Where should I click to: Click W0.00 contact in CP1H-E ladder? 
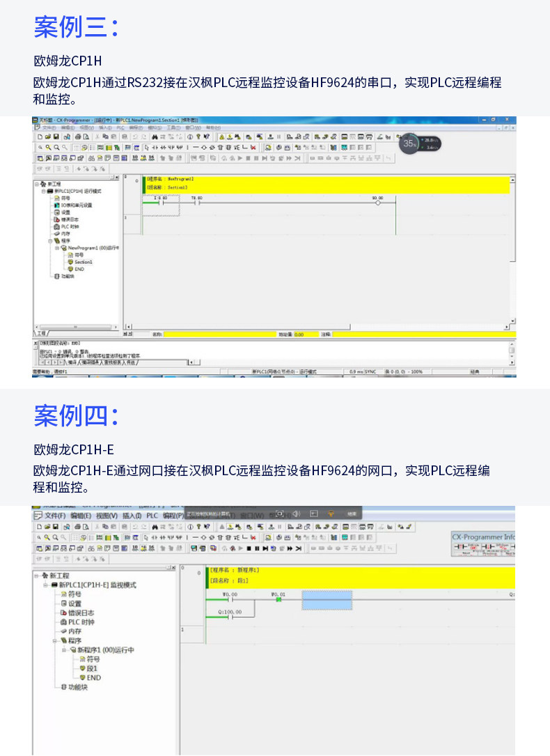tap(230, 599)
